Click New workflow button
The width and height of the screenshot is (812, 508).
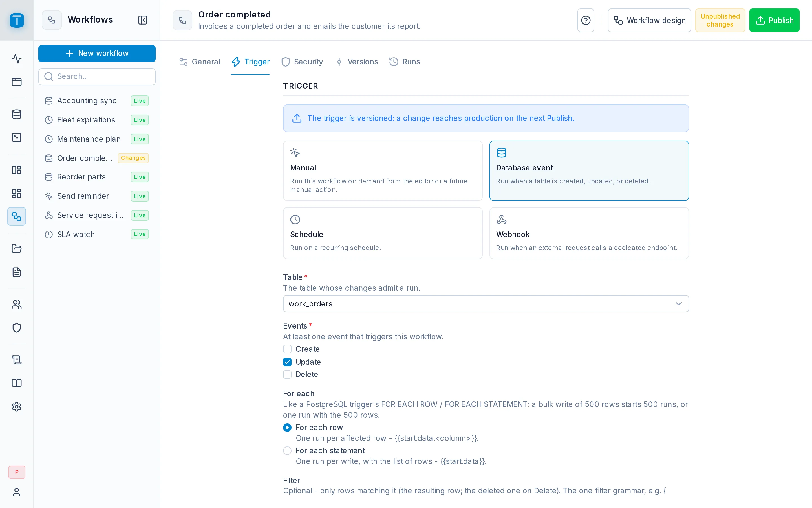[x=97, y=53]
